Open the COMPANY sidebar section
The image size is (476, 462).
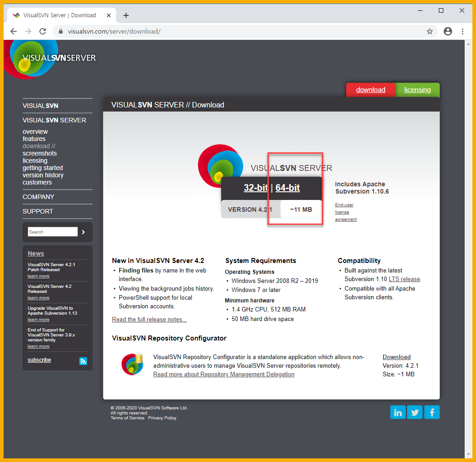click(x=38, y=197)
